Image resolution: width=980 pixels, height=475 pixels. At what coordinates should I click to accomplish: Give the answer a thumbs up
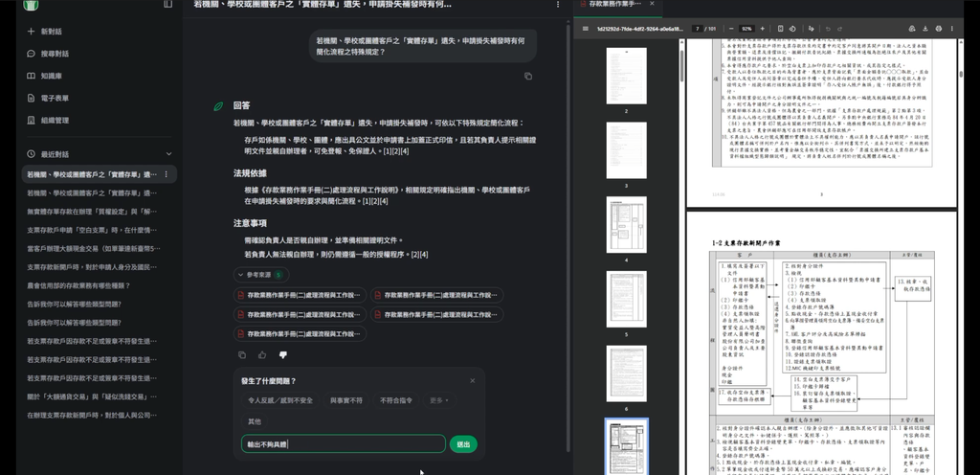point(262,355)
